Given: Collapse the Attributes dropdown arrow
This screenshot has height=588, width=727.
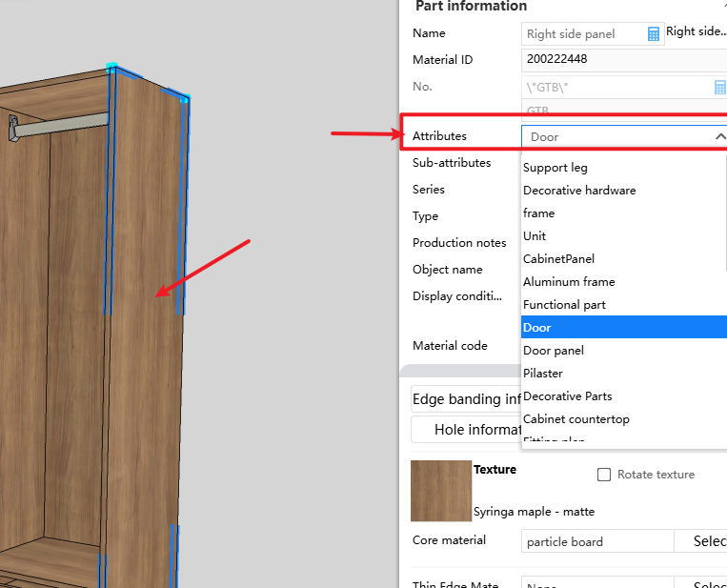Looking at the screenshot, I should [719, 136].
